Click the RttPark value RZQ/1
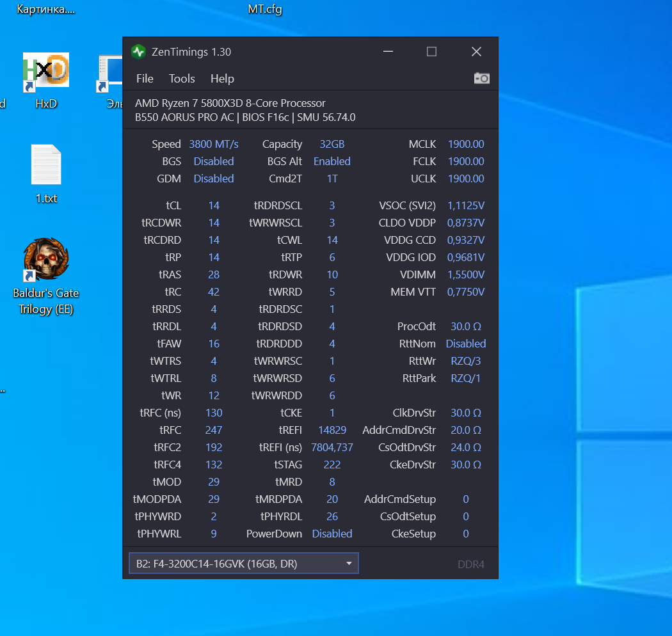Image resolution: width=672 pixels, height=636 pixels. coord(466,378)
